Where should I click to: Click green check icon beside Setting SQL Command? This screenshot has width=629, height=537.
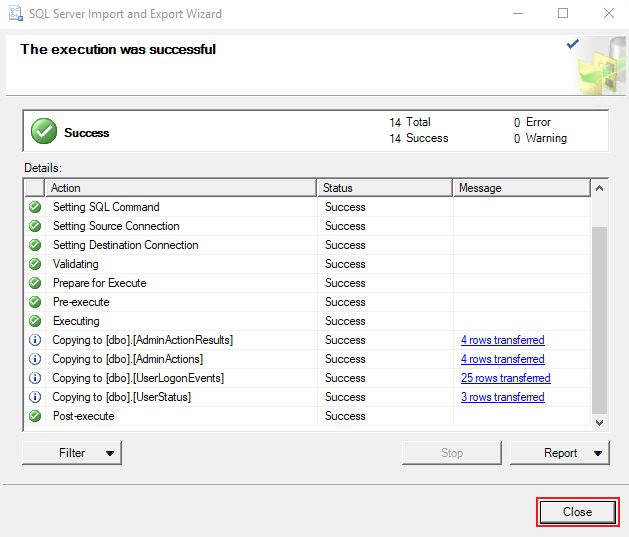coord(35,207)
